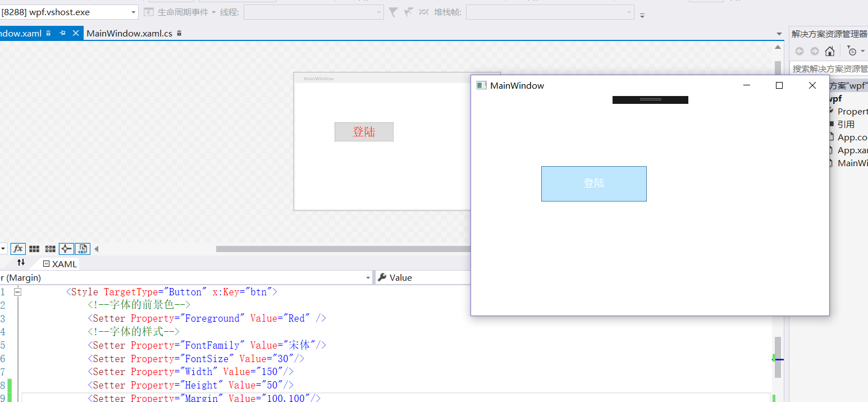Click Home icon in Solution Explorer
868x402 pixels.
point(830,52)
